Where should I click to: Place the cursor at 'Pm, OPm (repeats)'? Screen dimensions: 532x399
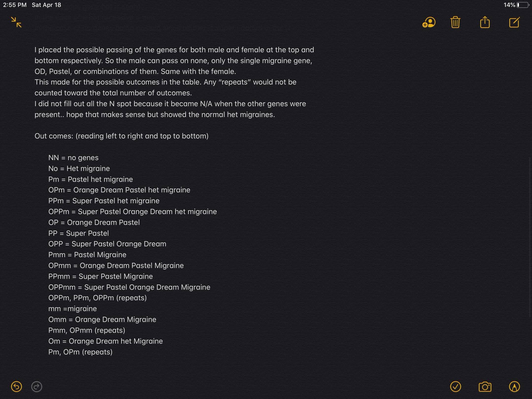pyautogui.click(x=80, y=352)
